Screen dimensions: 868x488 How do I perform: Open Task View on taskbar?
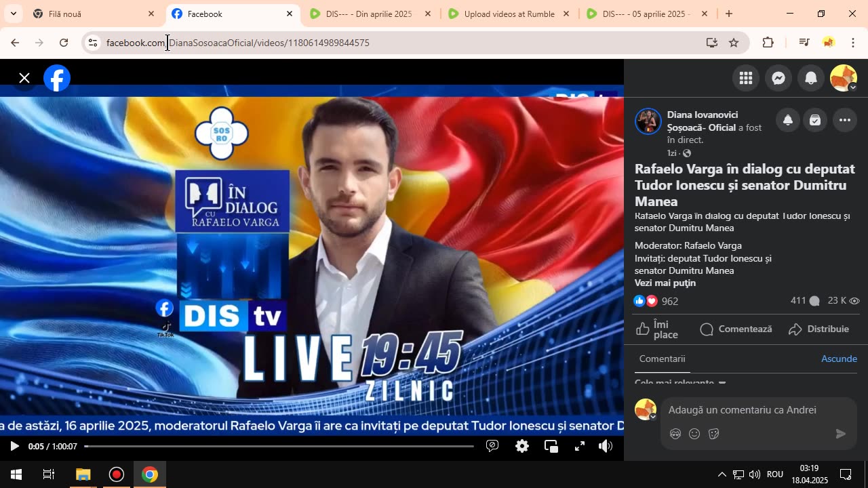[49, 474]
